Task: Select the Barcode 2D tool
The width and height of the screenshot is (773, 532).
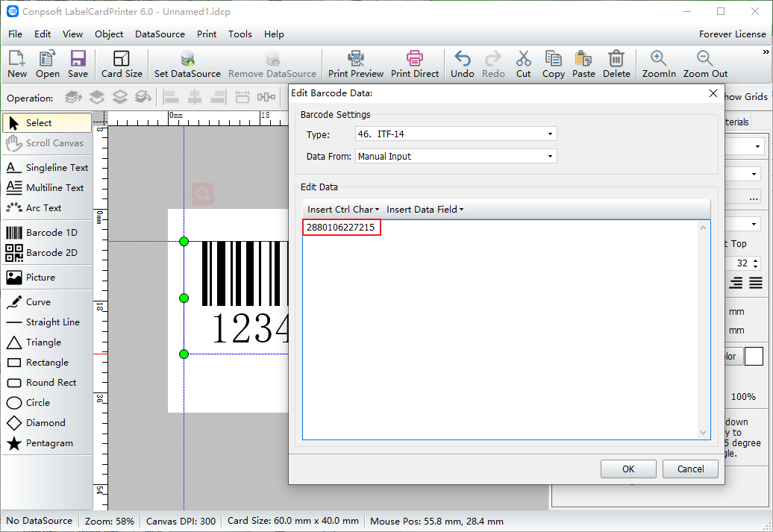Action: point(47,252)
